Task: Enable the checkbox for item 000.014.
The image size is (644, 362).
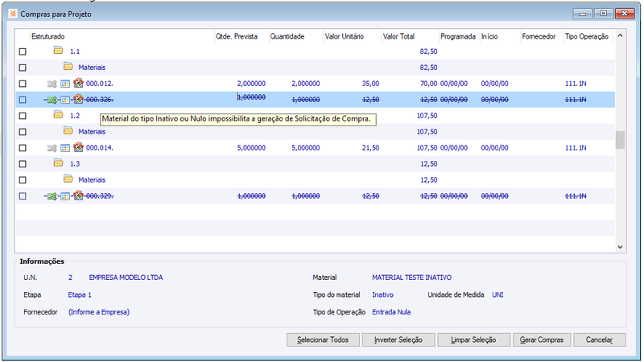Action: tap(23, 148)
